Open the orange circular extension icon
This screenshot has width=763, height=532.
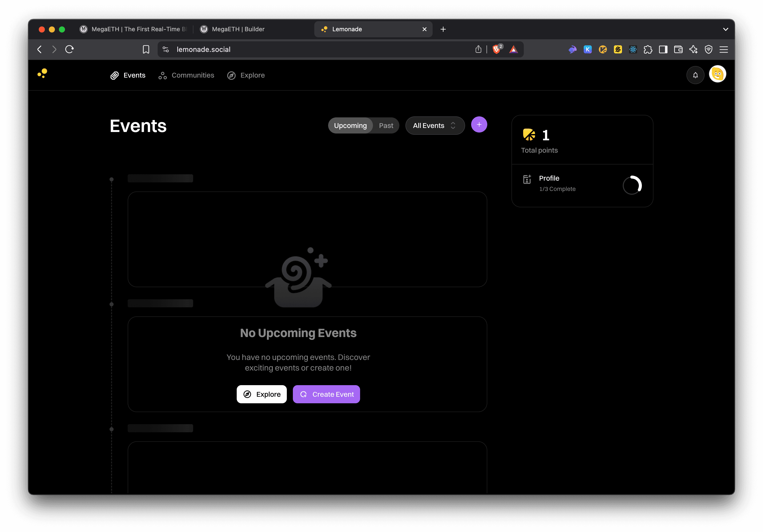click(603, 50)
